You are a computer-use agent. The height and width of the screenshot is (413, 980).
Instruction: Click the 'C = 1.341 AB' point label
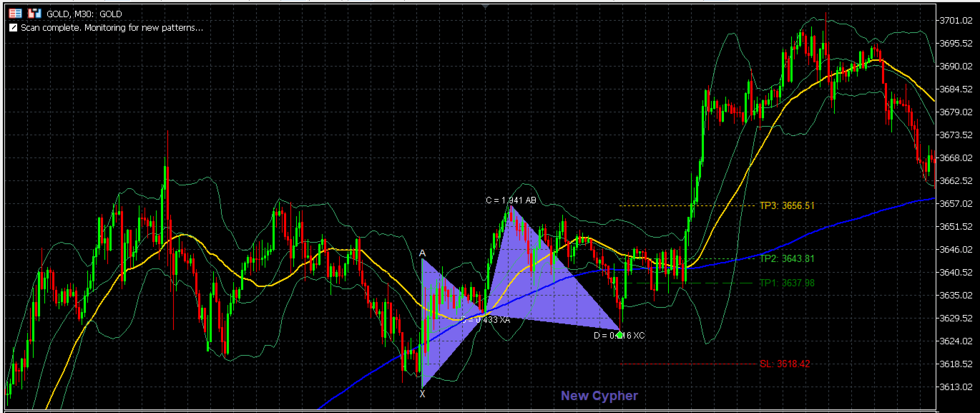pos(511,200)
